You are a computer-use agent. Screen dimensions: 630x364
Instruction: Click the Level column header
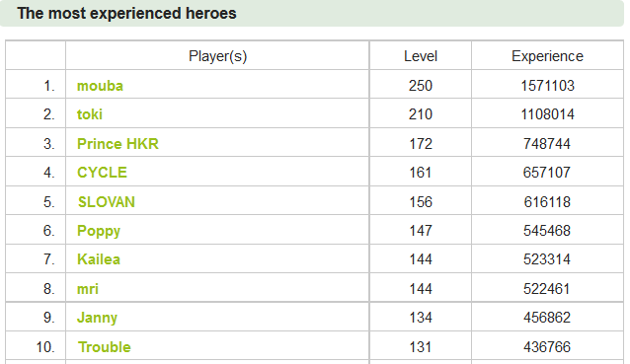tap(421, 56)
